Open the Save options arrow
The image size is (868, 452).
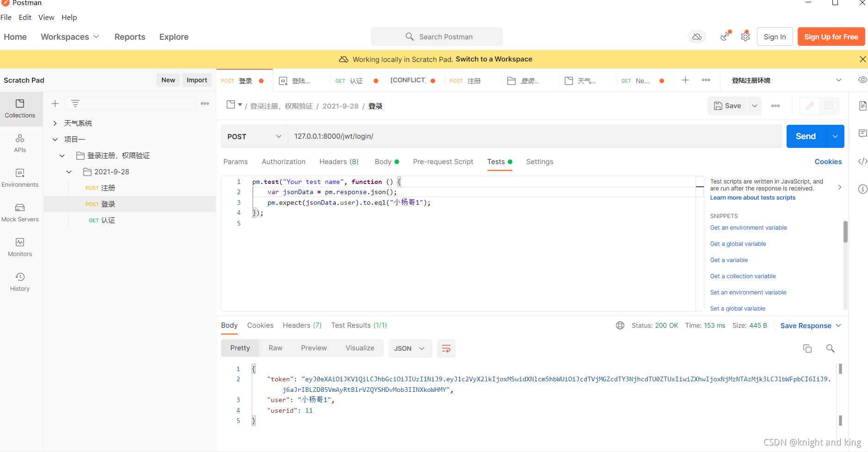(755, 106)
